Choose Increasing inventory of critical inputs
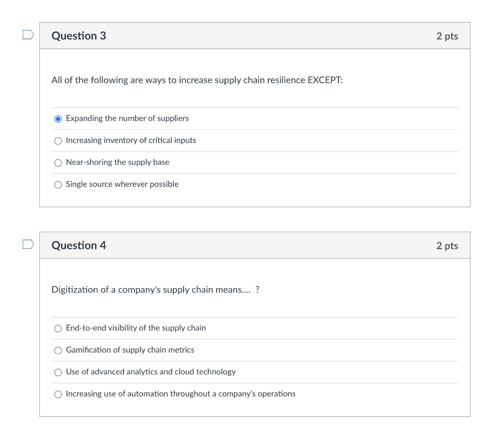Image resolution: width=504 pixels, height=425 pixels. pyautogui.click(x=58, y=141)
